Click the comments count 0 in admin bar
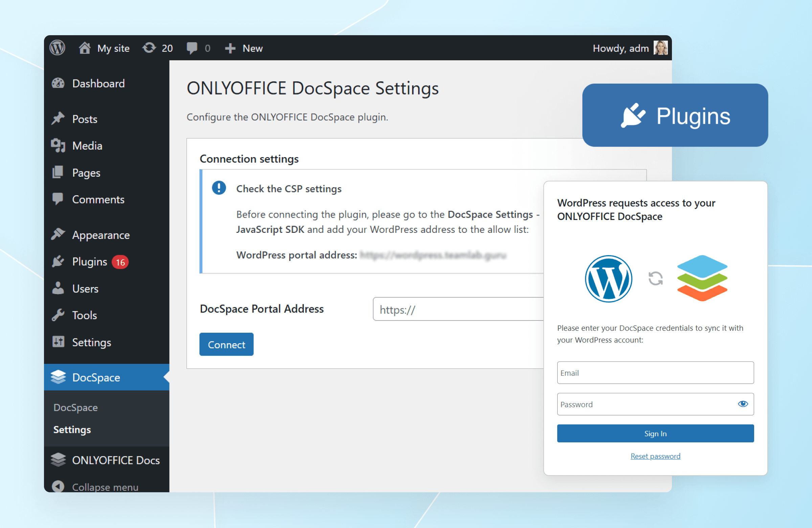Image resolution: width=812 pixels, height=528 pixels. tap(207, 48)
